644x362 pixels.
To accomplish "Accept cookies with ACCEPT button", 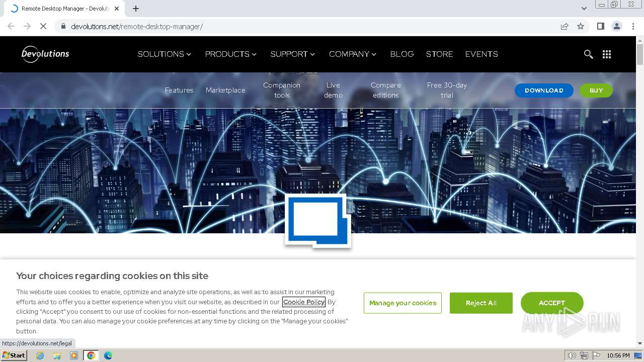I will coord(552,303).
